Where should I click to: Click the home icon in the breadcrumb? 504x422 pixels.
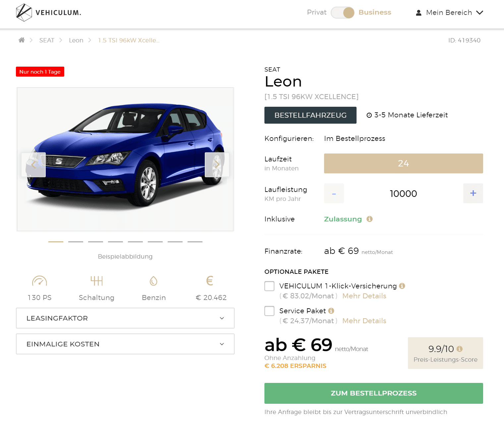tap(22, 40)
